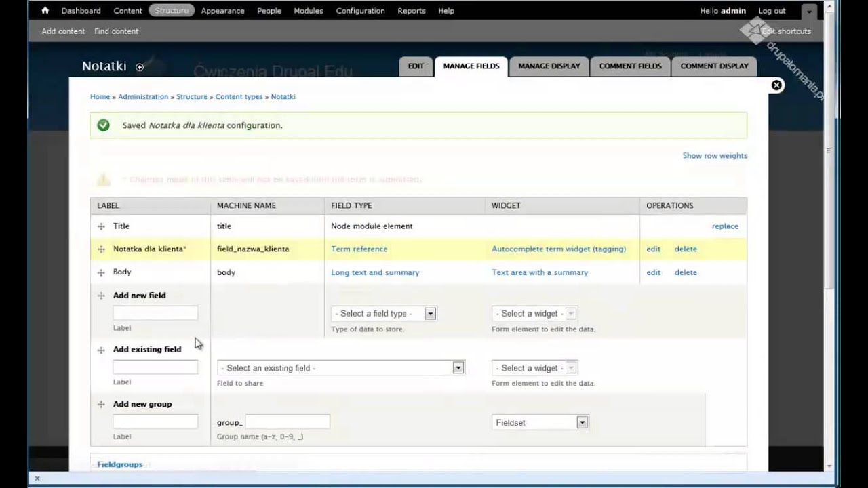Click the drag handle for Add new group
Image resolution: width=868 pixels, height=488 pixels.
click(101, 404)
